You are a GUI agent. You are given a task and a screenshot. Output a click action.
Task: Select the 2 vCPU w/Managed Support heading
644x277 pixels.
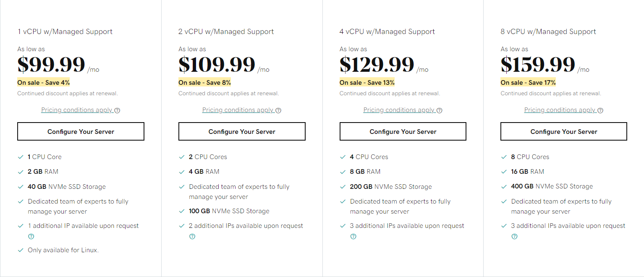(x=226, y=31)
